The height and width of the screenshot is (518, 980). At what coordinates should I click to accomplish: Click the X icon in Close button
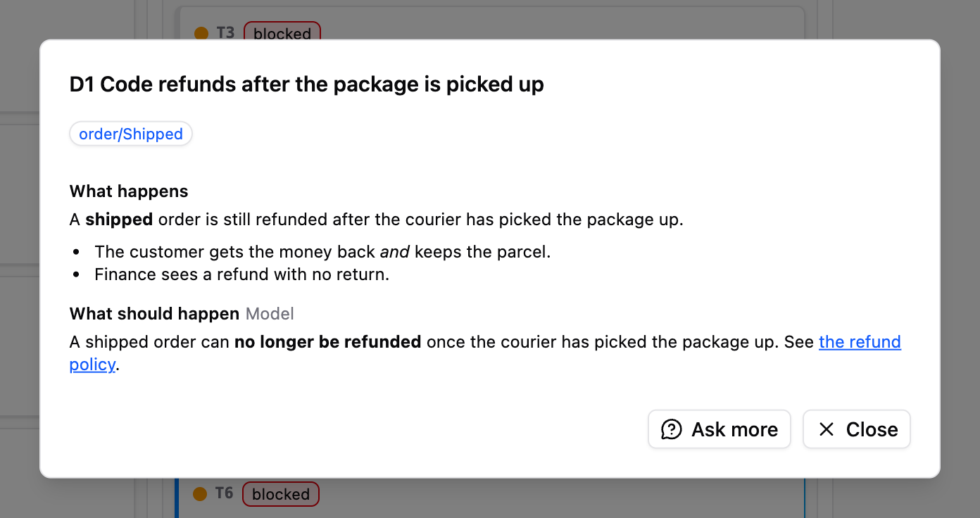[x=827, y=429]
